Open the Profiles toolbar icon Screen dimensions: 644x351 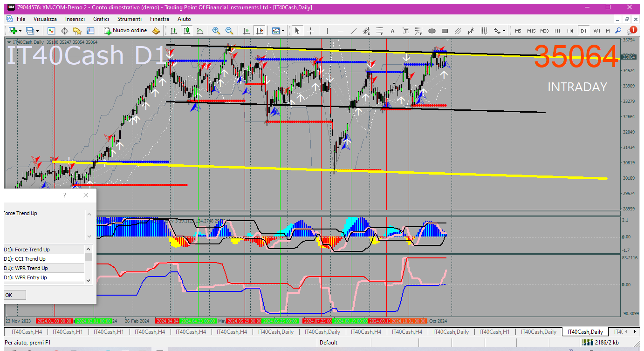(x=30, y=31)
